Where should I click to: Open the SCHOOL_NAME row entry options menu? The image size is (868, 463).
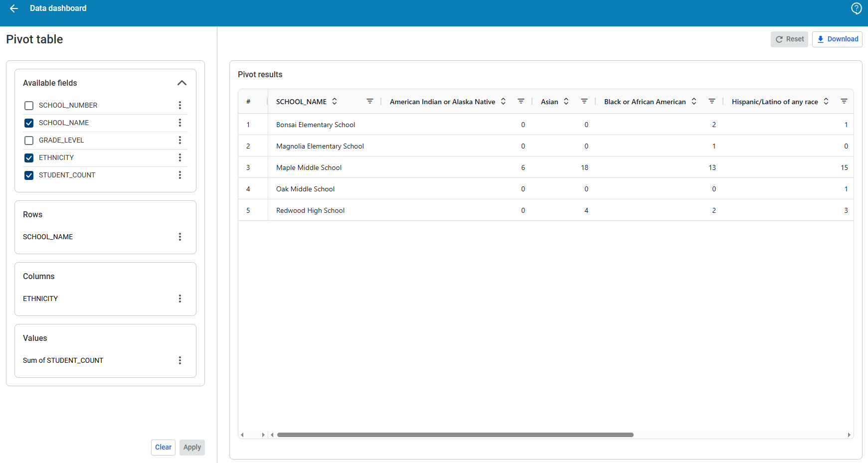tap(180, 237)
